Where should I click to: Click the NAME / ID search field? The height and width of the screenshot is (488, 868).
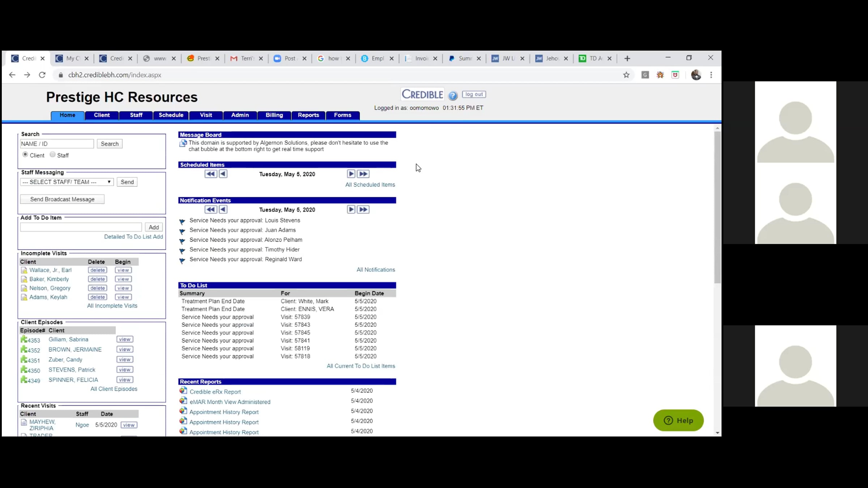point(57,144)
